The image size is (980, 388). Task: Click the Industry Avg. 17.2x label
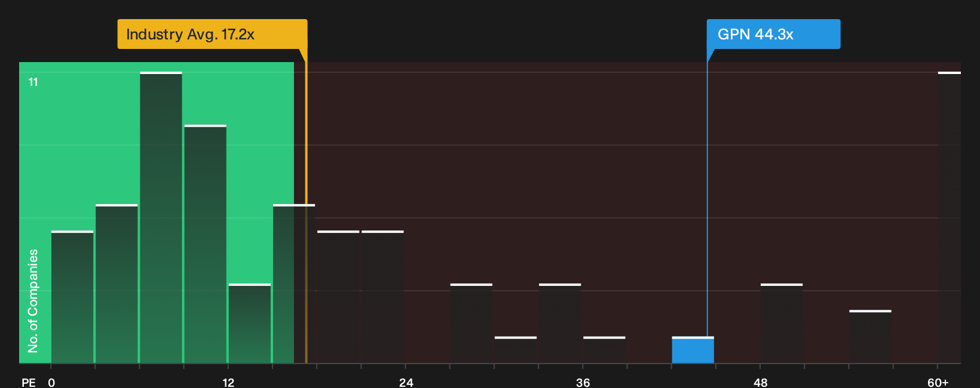coord(212,34)
